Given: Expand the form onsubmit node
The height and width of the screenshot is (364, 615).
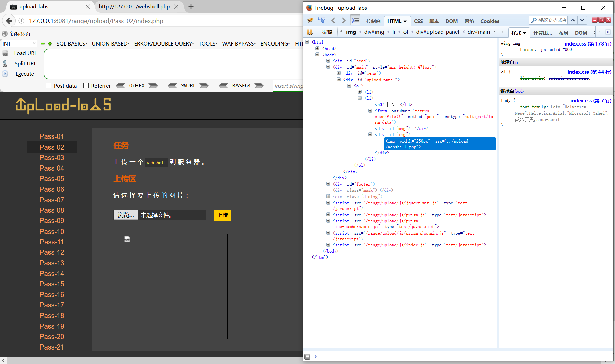Looking at the screenshot, I should click(x=370, y=111).
